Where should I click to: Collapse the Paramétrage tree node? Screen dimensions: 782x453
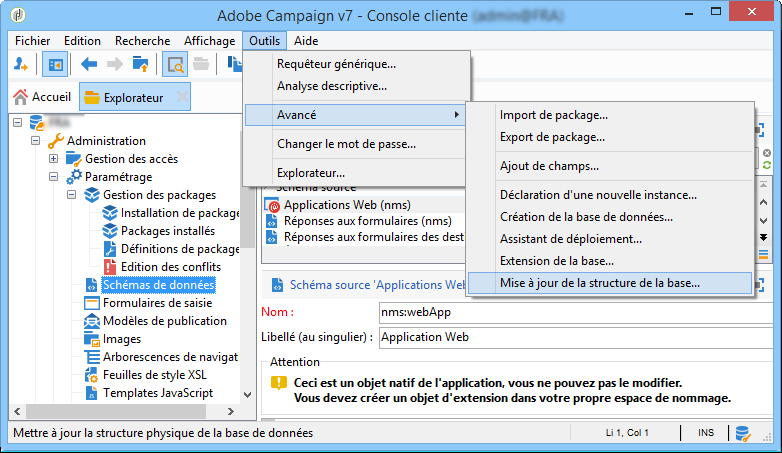pos(53,177)
